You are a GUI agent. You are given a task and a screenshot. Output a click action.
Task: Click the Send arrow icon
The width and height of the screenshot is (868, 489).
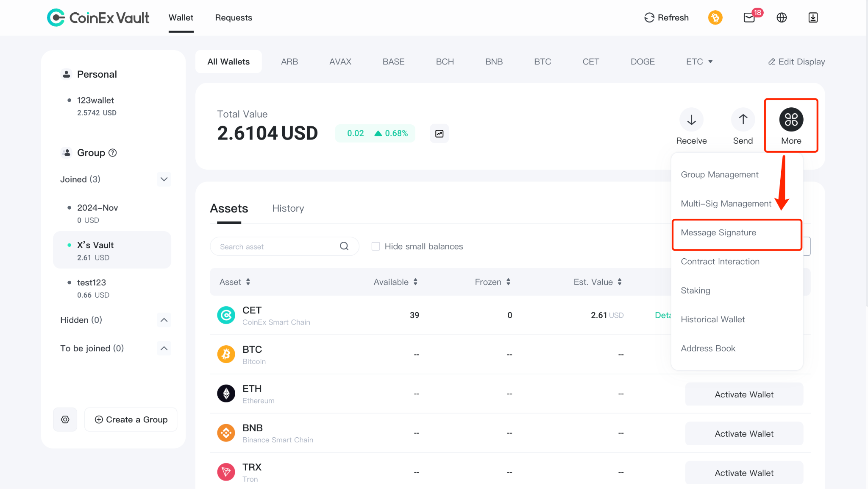(x=743, y=120)
